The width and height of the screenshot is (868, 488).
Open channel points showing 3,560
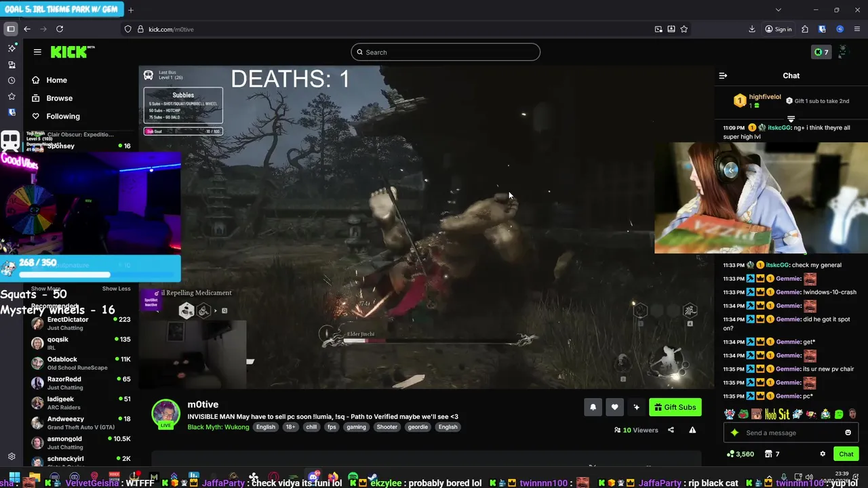pyautogui.click(x=740, y=454)
